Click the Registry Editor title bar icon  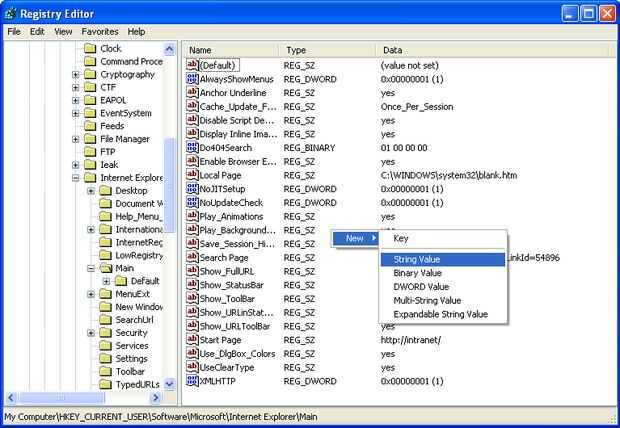[10, 13]
